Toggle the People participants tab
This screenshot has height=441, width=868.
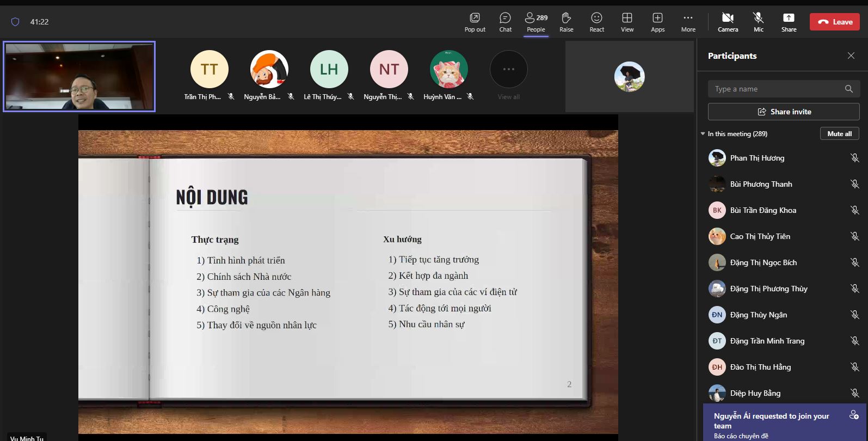tap(535, 22)
